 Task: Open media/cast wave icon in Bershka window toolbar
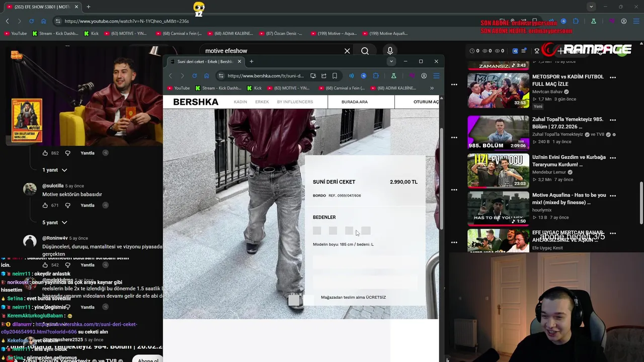coord(351,76)
